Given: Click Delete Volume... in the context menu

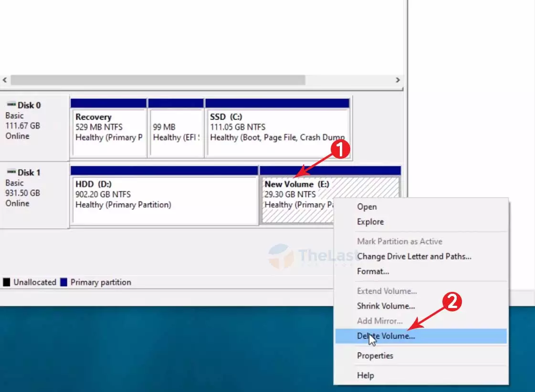Looking at the screenshot, I should click(386, 336).
